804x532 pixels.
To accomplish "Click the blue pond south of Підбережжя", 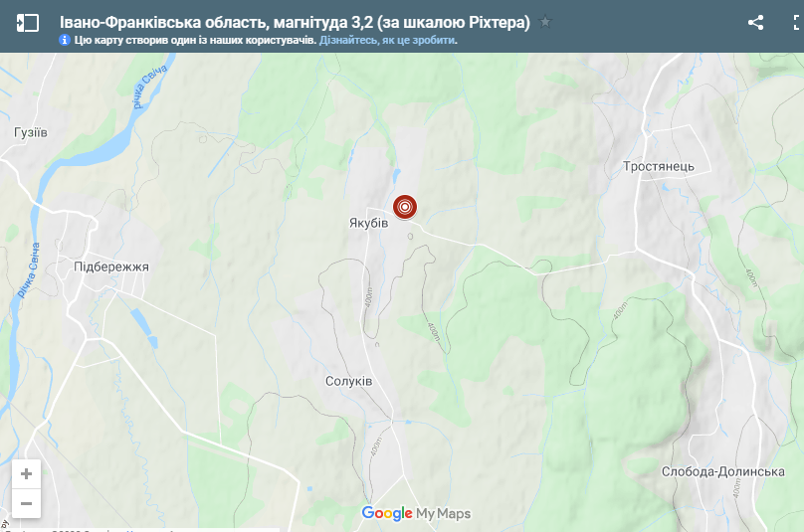I will tap(143, 326).
